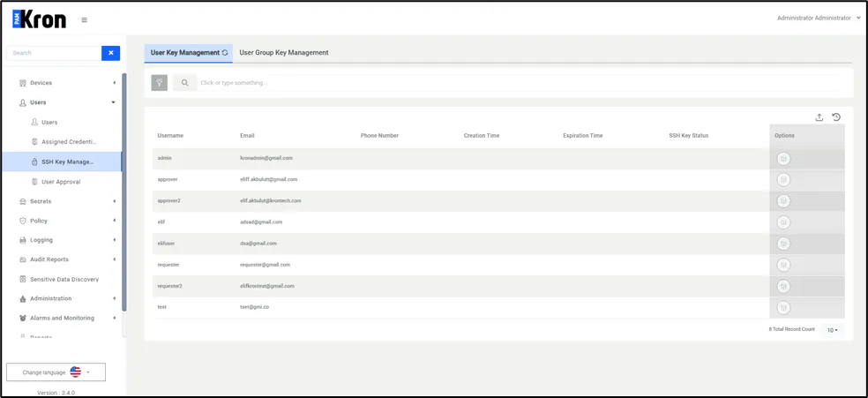The image size is (868, 398).
Task: Expand Alarms and Monitoring arrow
Action: 114,319
